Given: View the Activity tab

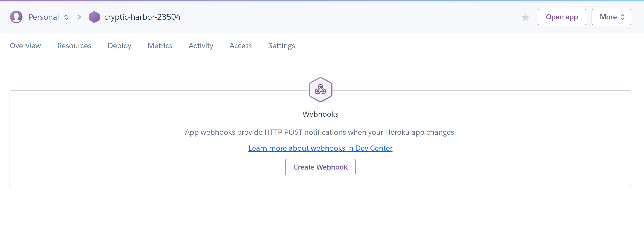Looking at the screenshot, I should coord(201,46).
